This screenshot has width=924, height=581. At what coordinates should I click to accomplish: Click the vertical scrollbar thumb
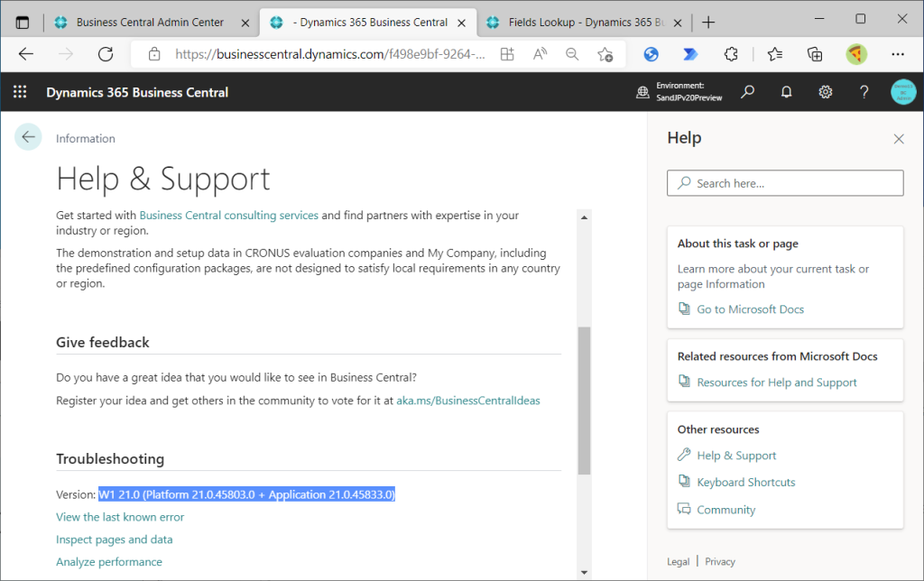(584, 401)
